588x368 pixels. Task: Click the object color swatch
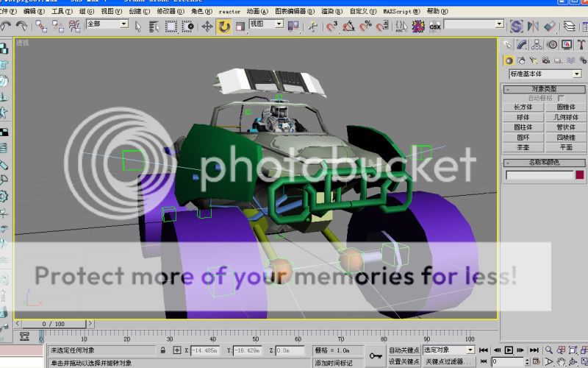click(x=579, y=175)
